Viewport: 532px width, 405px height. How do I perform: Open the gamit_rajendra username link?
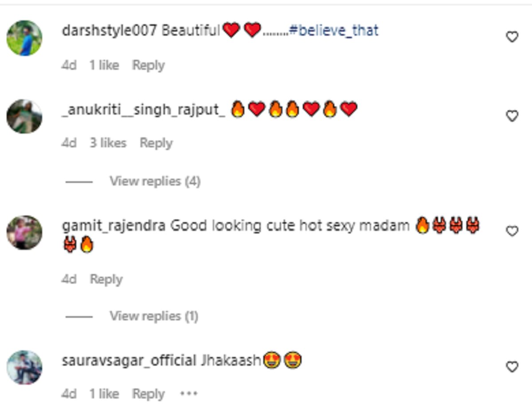114,226
